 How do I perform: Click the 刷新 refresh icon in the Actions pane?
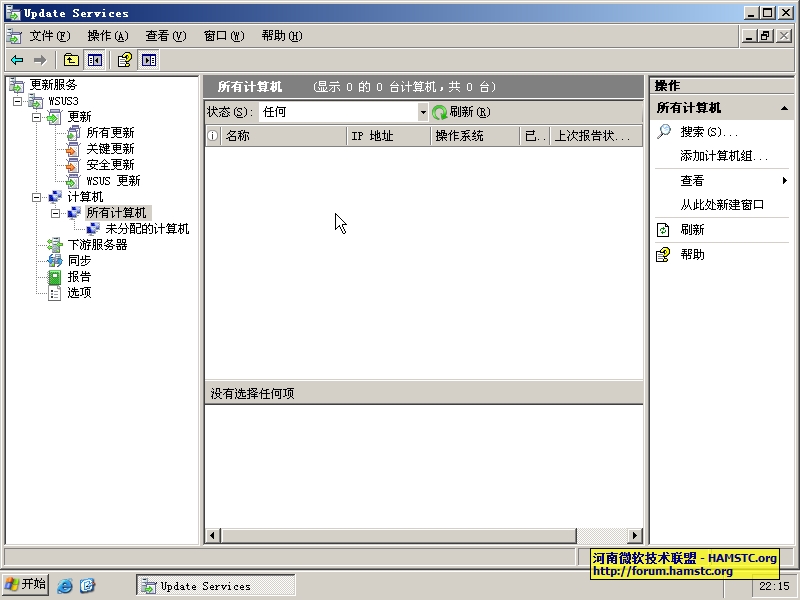[661, 229]
